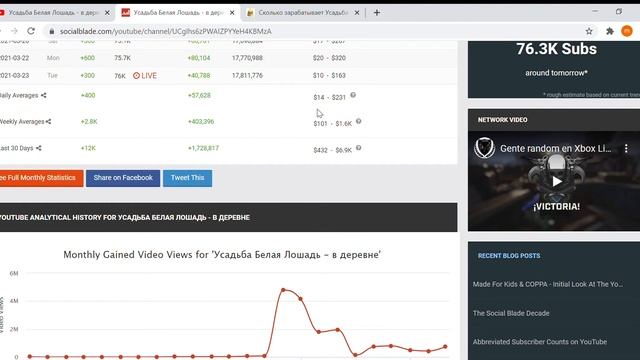This screenshot has height=360, width=640.
Task: Click the help icon beside $432 - $6.9K
Action: coord(358,148)
